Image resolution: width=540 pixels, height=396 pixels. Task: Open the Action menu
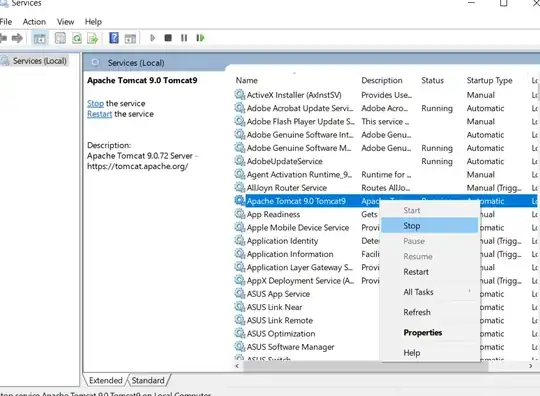[x=34, y=22]
